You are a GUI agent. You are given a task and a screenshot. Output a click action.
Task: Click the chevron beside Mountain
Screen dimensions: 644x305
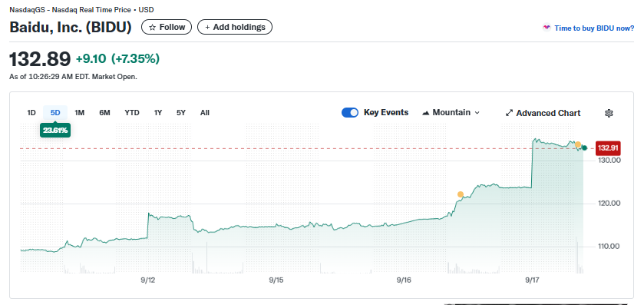tap(477, 113)
